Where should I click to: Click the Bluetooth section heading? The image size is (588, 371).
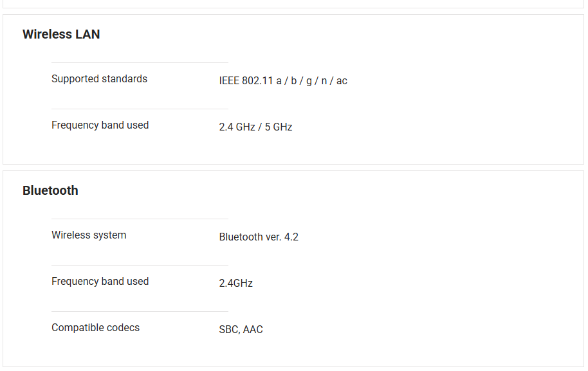(50, 191)
